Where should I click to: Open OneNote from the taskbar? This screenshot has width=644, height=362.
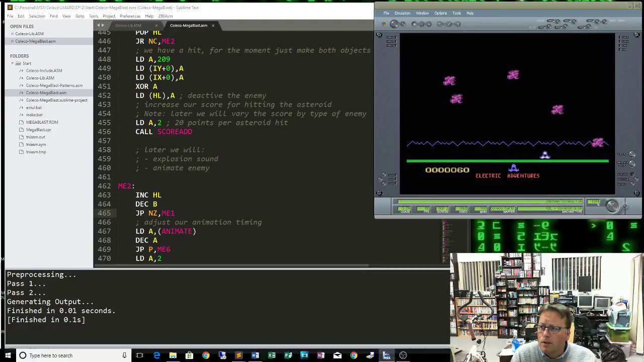[x=321, y=355]
